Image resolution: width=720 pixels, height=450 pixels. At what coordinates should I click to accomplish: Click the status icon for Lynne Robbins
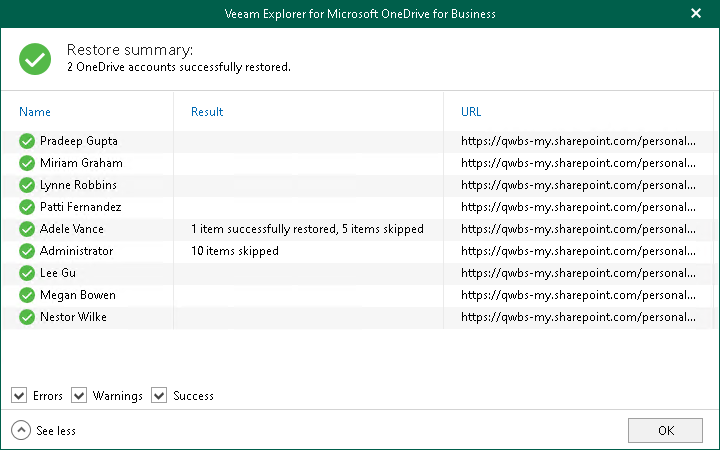click(27, 185)
